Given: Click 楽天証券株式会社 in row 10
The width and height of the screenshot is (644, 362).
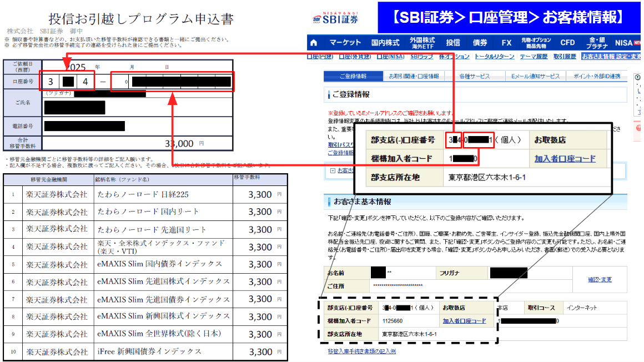Looking at the screenshot, I should pyautogui.click(x=57, y=352).
